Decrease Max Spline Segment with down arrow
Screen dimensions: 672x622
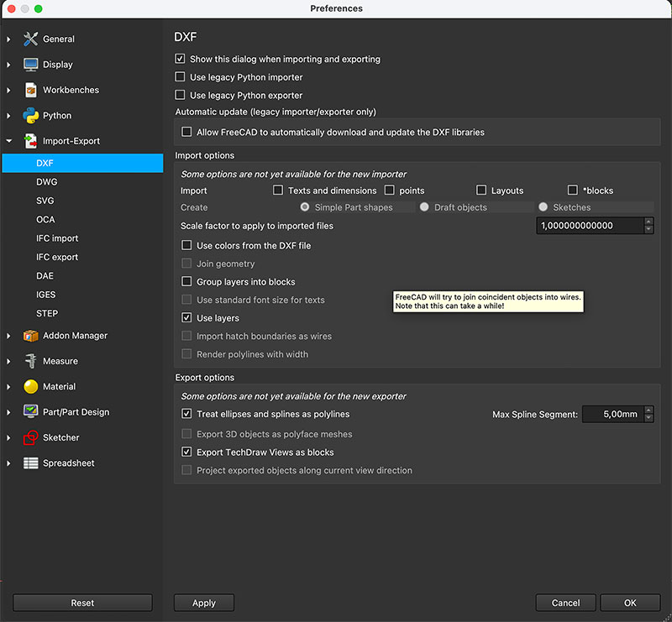(x=648, y=418)
